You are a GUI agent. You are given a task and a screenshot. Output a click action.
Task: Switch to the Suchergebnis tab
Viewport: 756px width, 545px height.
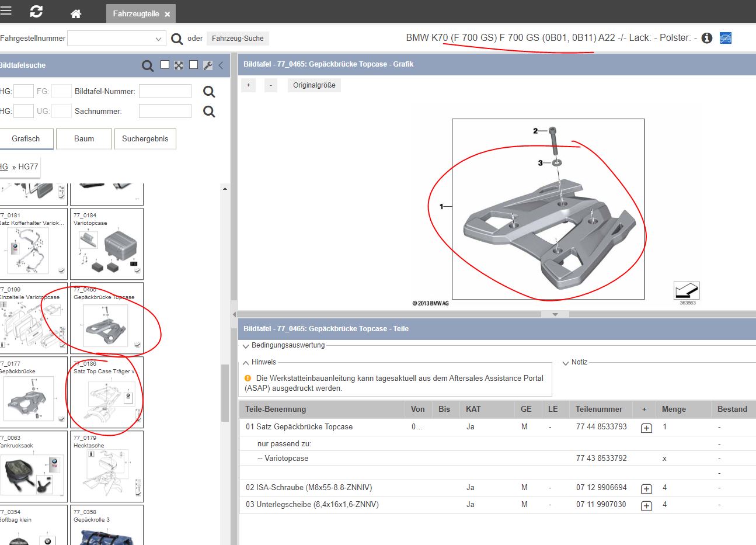click(x=145, y=138)
